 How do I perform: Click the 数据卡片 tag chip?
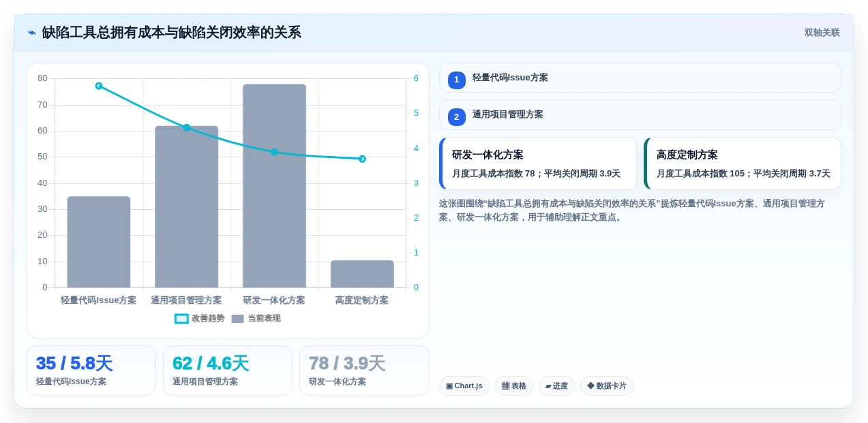(607, 386)
